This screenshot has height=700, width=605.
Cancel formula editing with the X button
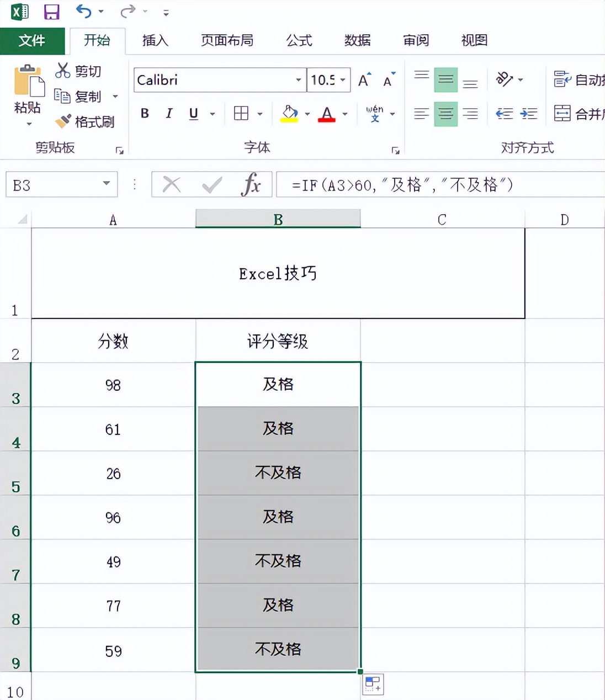[x=170, y=184]
